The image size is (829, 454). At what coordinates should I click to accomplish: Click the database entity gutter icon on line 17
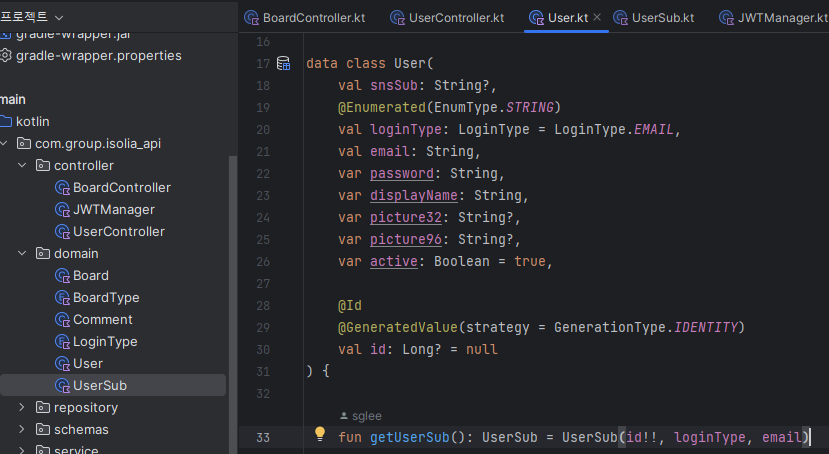click(x=283, y=63)
